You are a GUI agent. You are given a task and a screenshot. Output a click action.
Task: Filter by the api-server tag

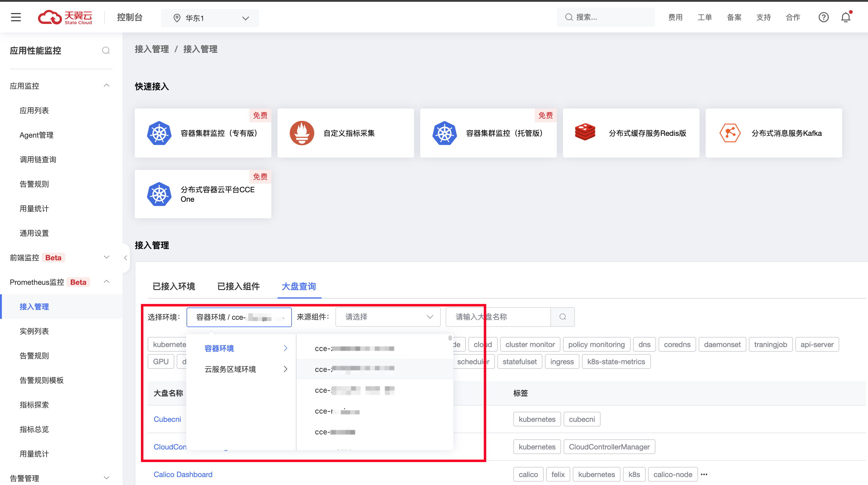click(x=817, y=344)
